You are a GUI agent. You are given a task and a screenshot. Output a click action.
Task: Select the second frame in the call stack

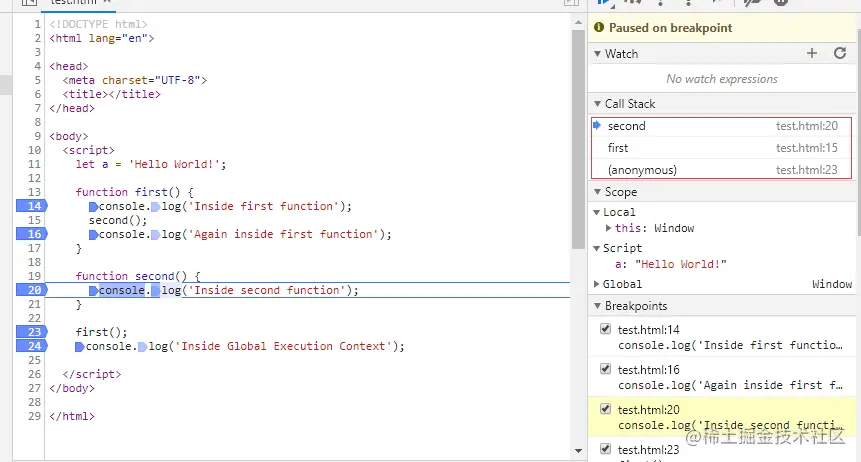click(722, 126)
